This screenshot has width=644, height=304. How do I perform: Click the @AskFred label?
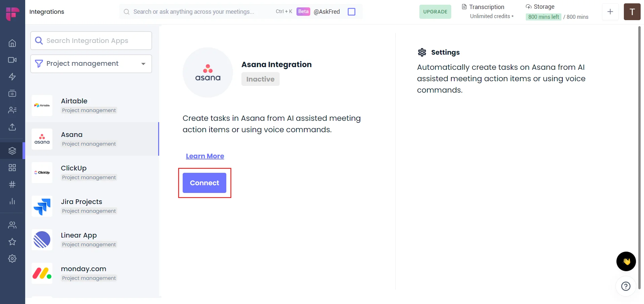(x=327, y=12)
